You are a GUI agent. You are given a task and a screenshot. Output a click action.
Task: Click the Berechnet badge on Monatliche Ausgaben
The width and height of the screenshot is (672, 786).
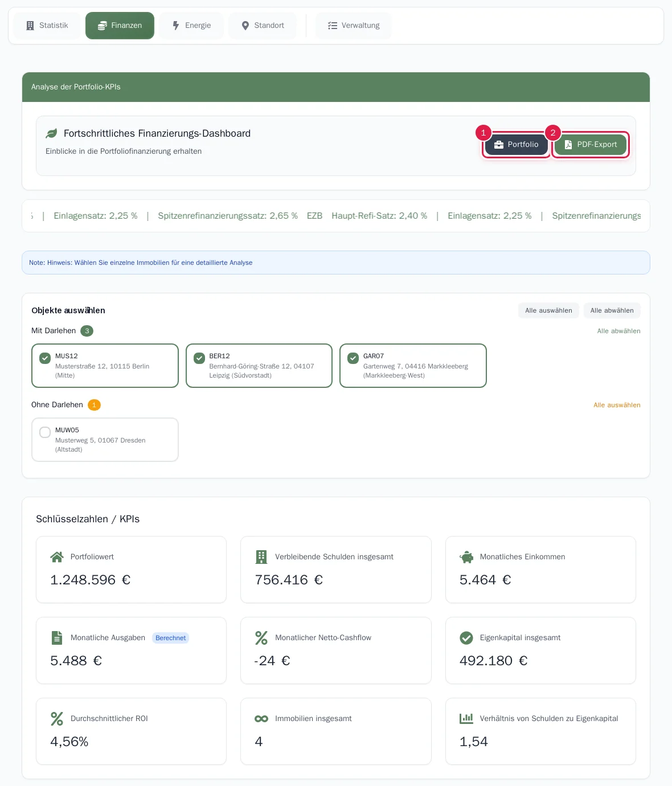(170, 638)
